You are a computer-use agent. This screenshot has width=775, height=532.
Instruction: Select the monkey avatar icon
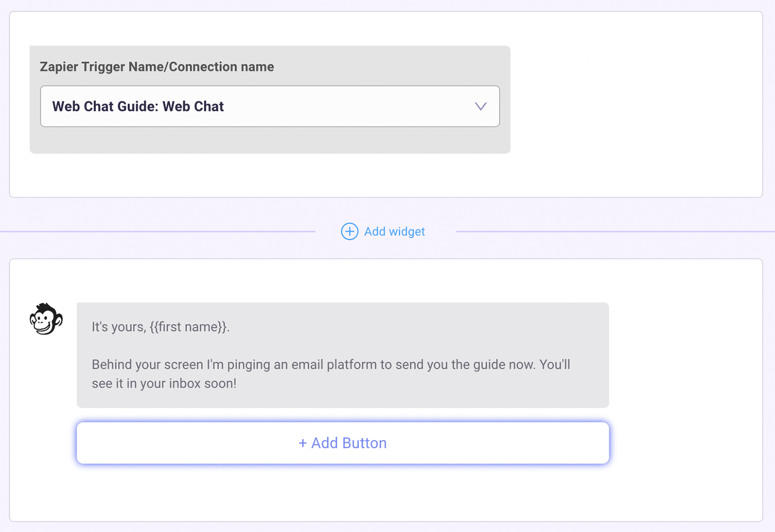pyautogui.click(x=46, y=319)
